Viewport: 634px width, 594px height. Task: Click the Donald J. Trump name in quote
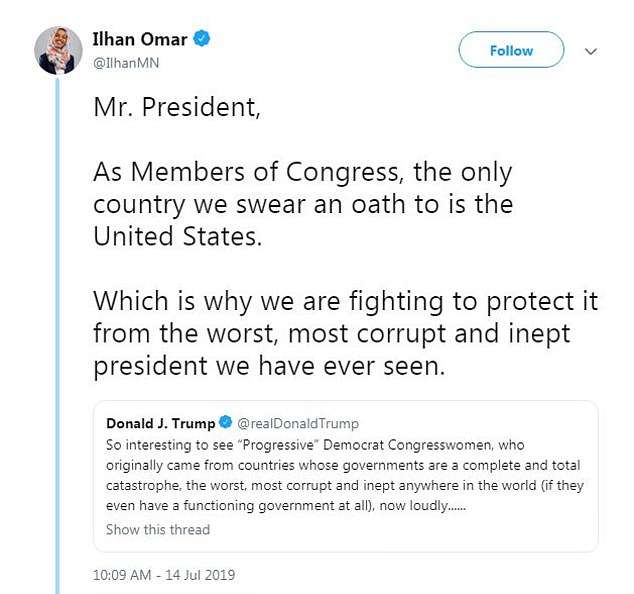[x=160, y=423]
